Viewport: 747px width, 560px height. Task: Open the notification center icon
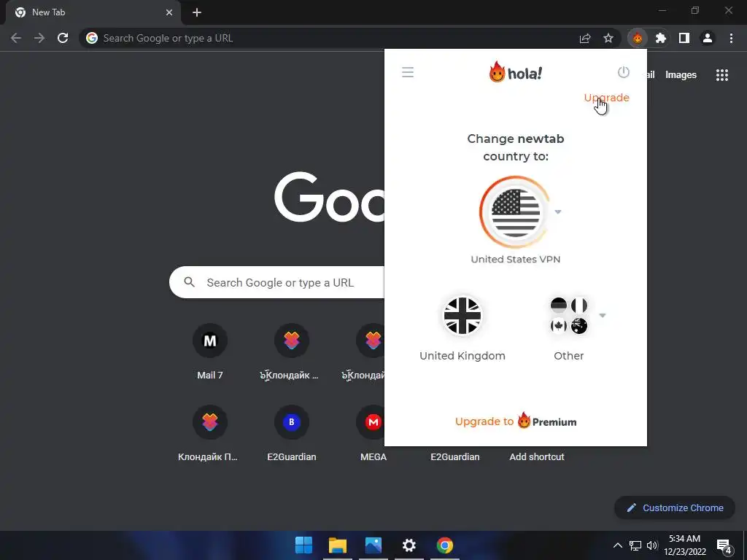(x=724, y=546)
